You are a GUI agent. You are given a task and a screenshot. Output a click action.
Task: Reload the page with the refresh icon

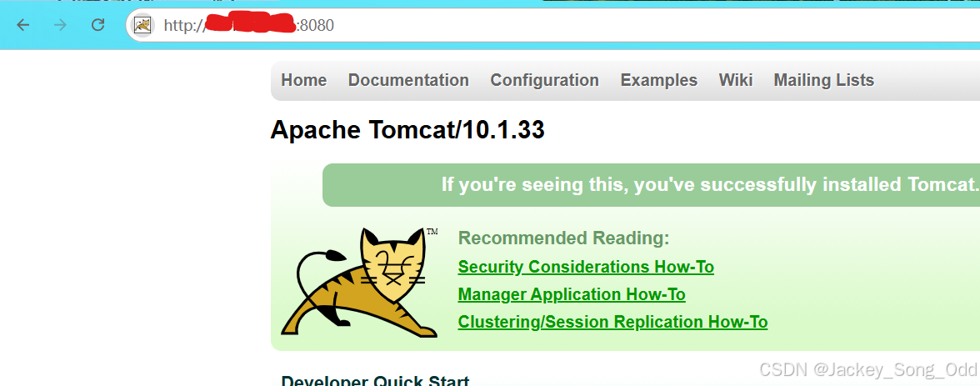(97, 25)
